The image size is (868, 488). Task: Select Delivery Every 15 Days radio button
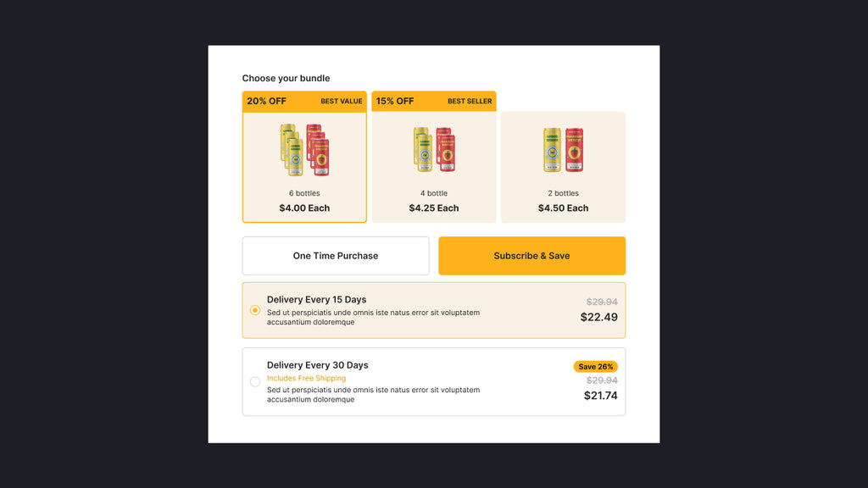click(255, 310)
